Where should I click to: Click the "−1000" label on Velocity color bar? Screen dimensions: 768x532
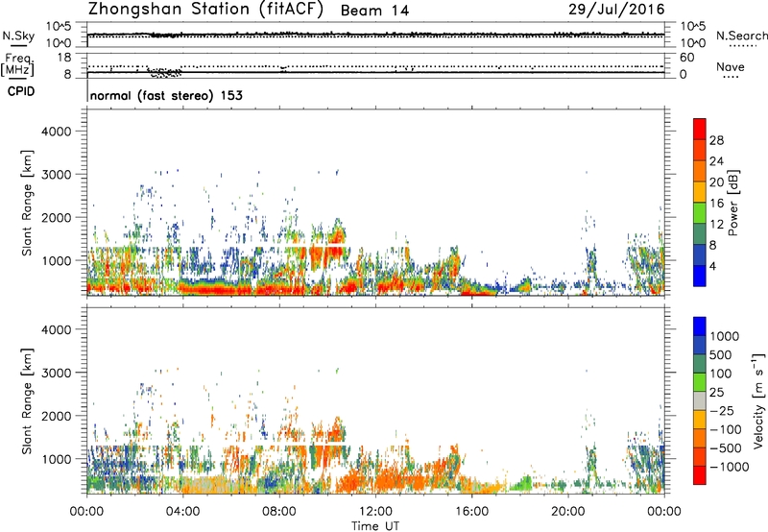point(729,467)
